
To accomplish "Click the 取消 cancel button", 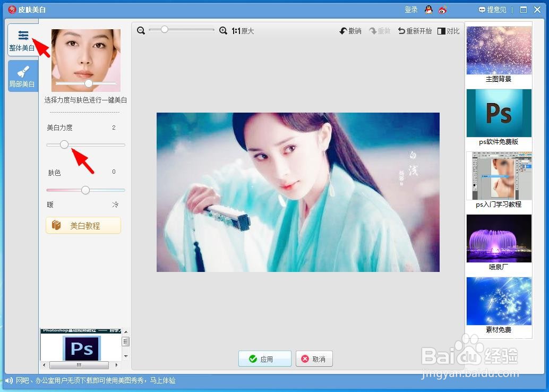I will (x=314, y=359).
